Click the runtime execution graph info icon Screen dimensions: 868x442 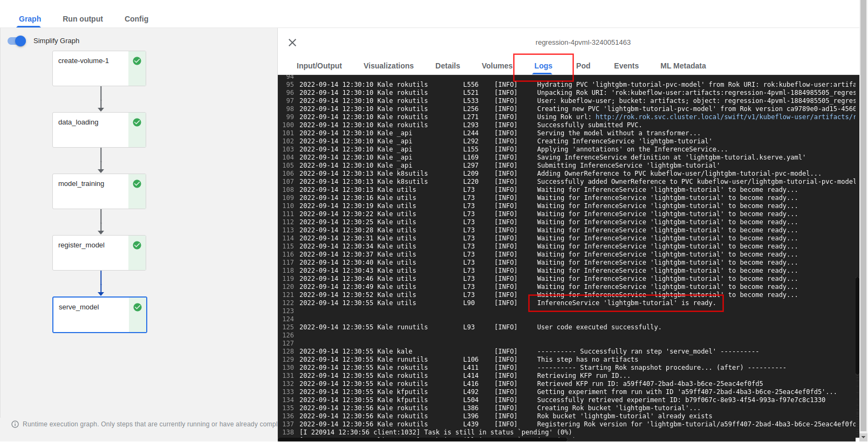pyautogui.click(x=15, y=424)
